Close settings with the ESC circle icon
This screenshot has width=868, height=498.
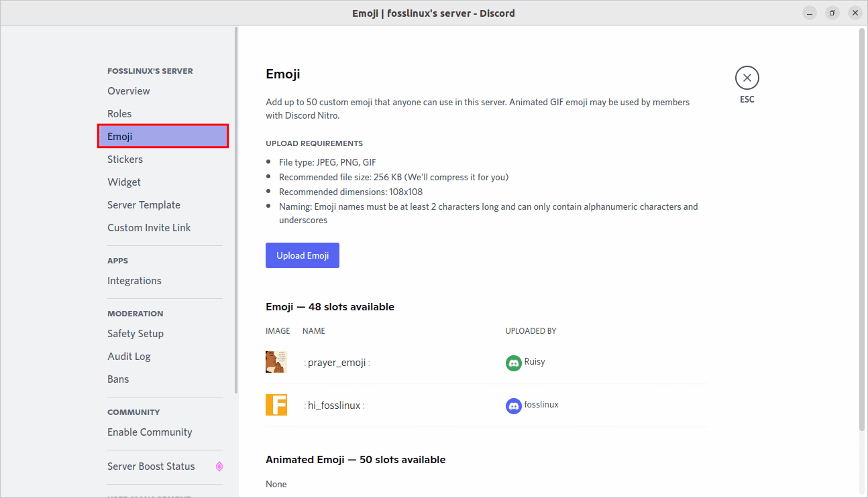[x=747, y=78]
